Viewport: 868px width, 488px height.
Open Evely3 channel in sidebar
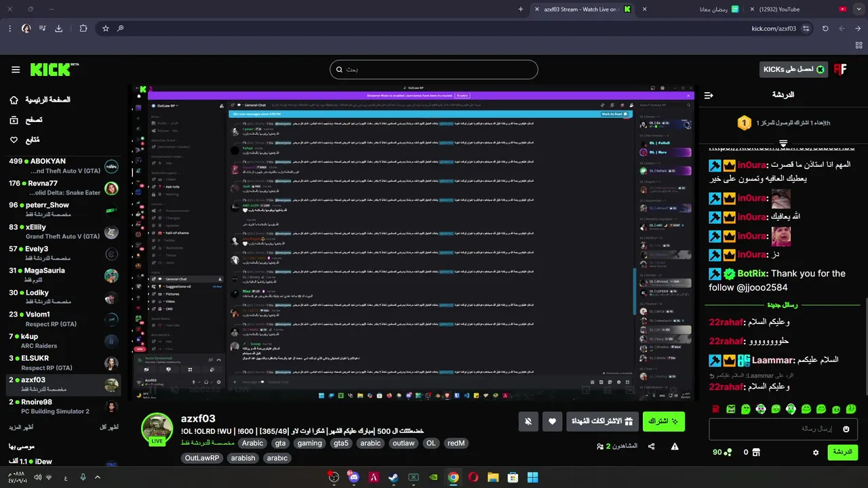(64, 253)
